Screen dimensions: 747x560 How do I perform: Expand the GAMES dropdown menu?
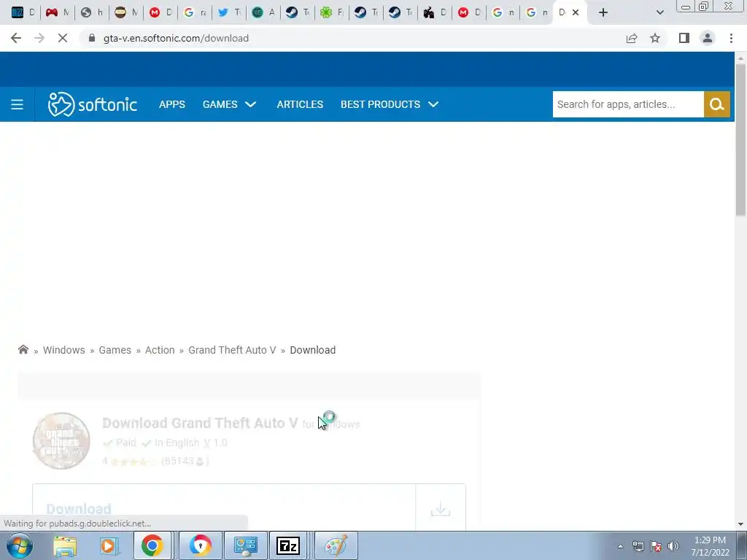coord(229,104)
